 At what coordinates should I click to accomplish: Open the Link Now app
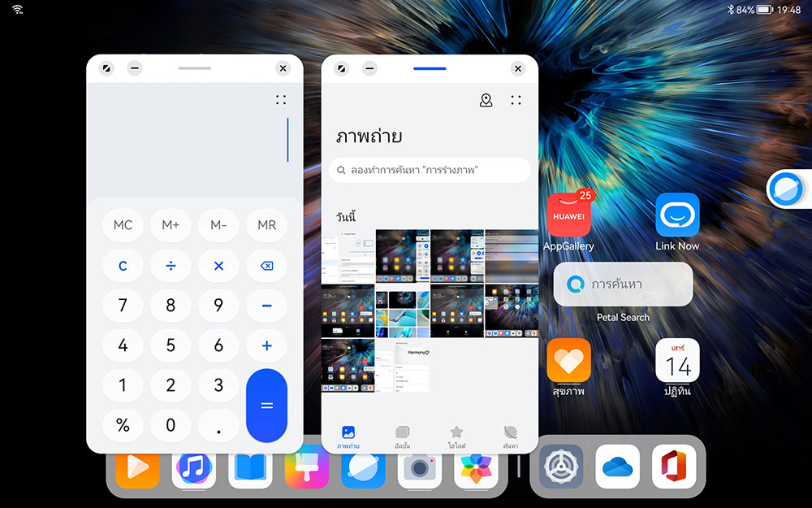point(677,215)
